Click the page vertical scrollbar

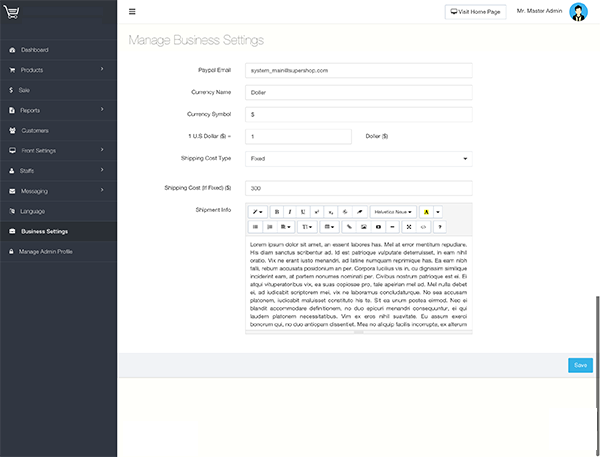(598, 375)
